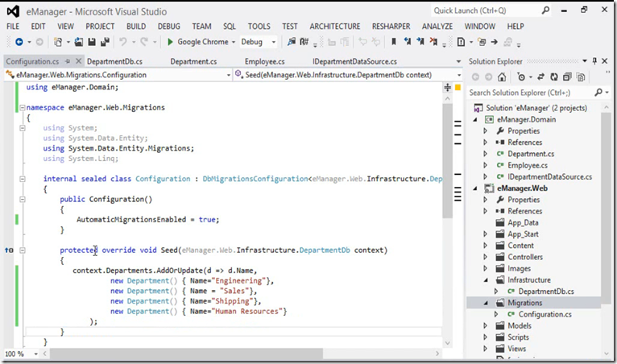Collapse the Infrastructure folder node

(486, 280)
